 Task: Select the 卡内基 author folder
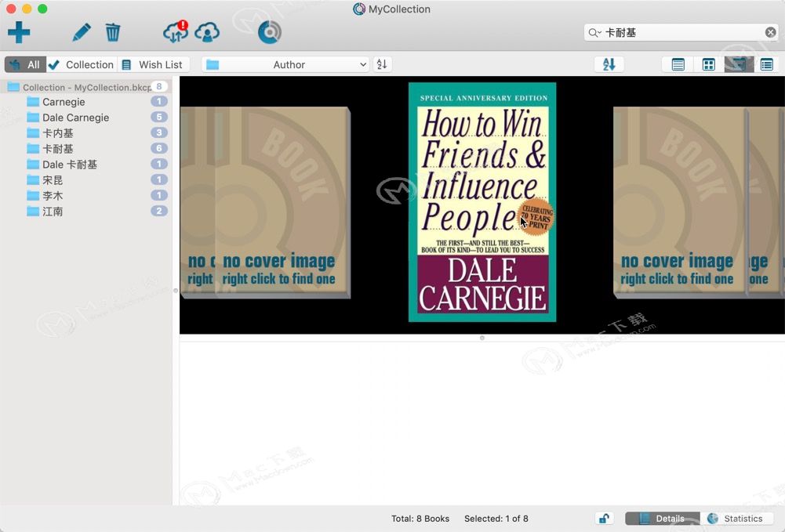[x=86, y=133]
